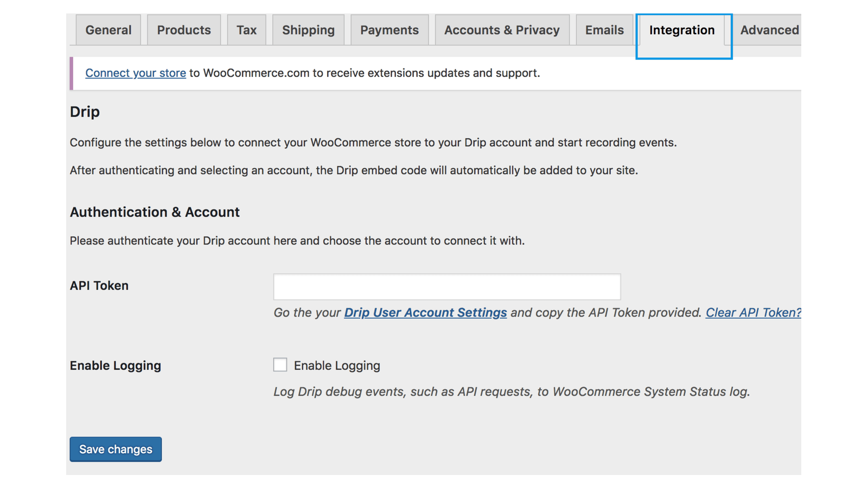Select the Drip section heading
This screenshot has height=488, width=868.
[x=85, y=112]
